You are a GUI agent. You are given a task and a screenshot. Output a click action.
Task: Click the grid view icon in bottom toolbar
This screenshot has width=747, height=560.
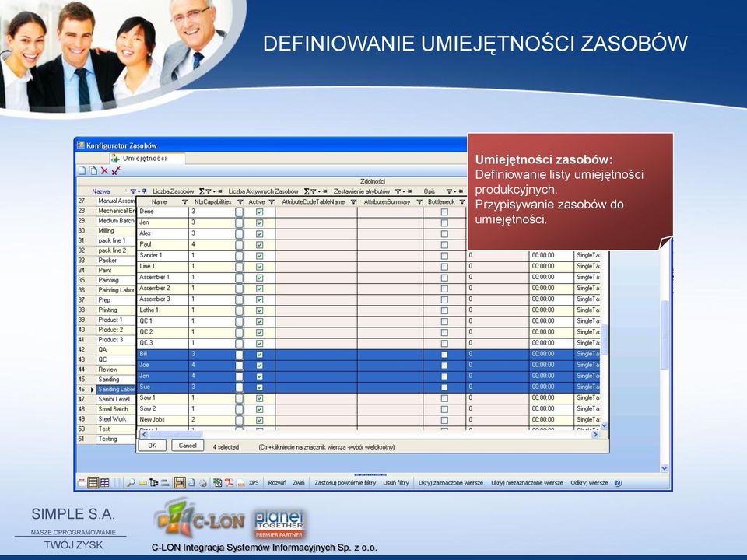point(93,483)
